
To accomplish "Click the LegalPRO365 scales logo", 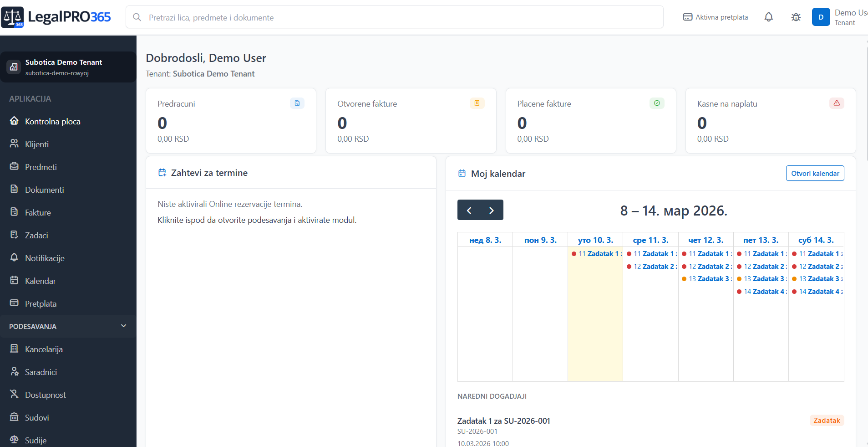I will pos(12,17).
